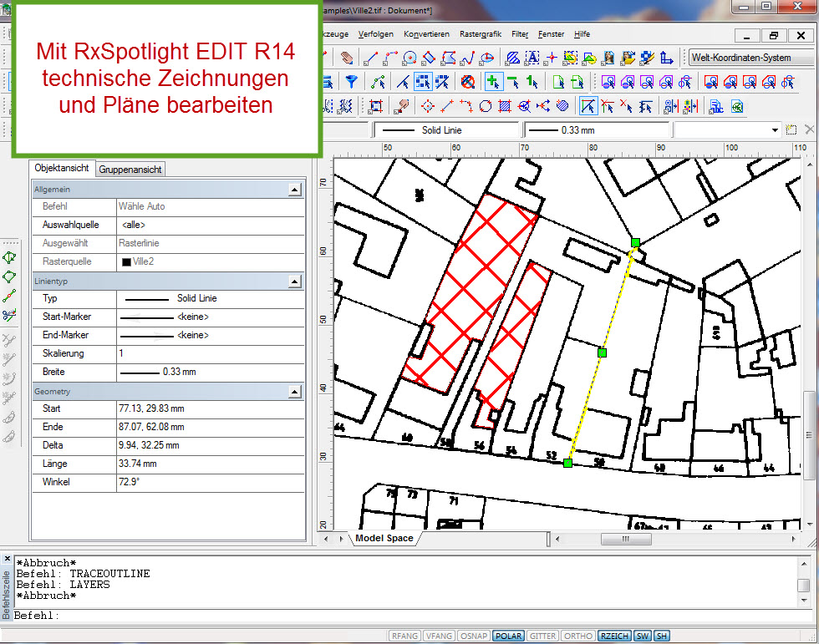Click the Model Space tab
The width and height of the screenshot is (819, 644).
pos(384,538)
